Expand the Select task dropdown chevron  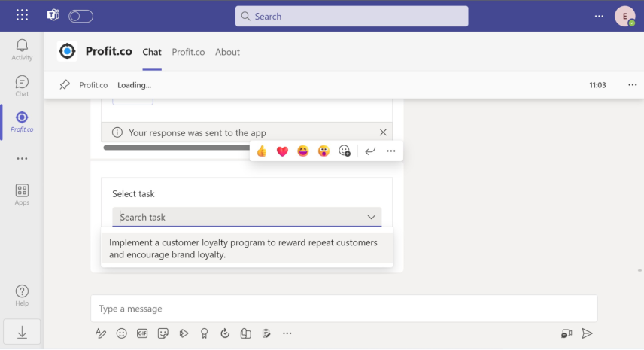tap(372, 217)
